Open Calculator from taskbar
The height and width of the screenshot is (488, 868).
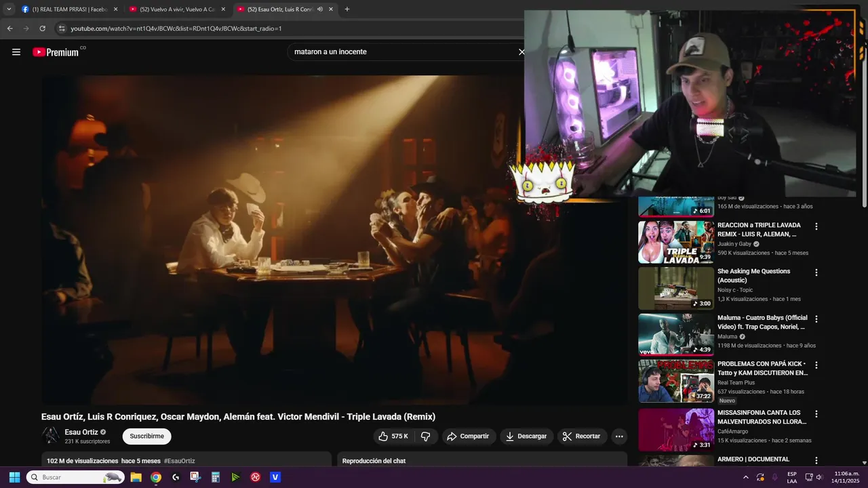(x=216, y=477)
